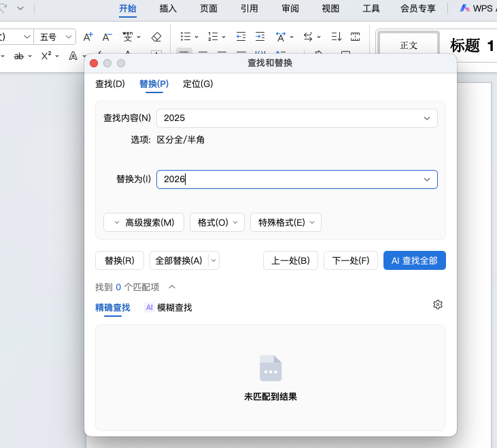Viewport: 497px width, 448px height.
Task: Click the sort icon in ribbon
Action: pyautogui.click(x=337, y=37)
